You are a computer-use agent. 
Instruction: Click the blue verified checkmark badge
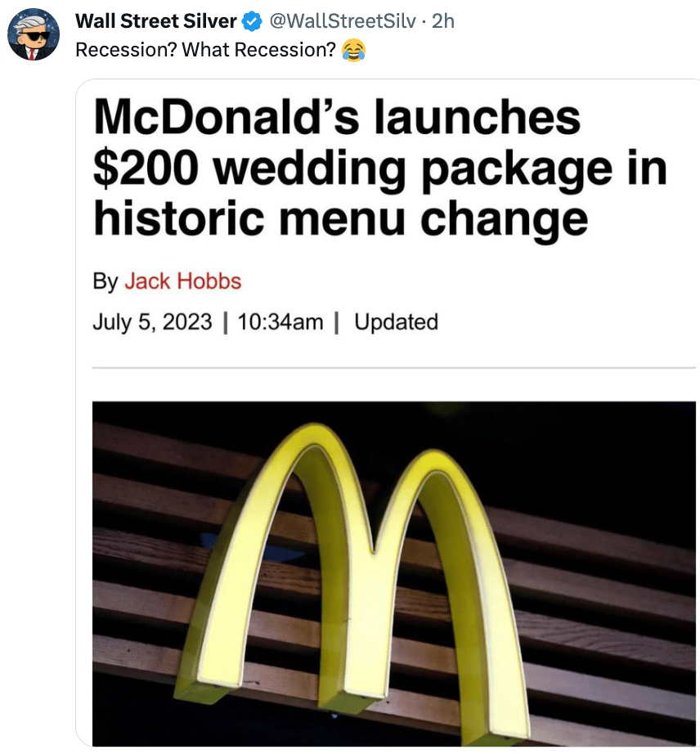tap(252, 21)
